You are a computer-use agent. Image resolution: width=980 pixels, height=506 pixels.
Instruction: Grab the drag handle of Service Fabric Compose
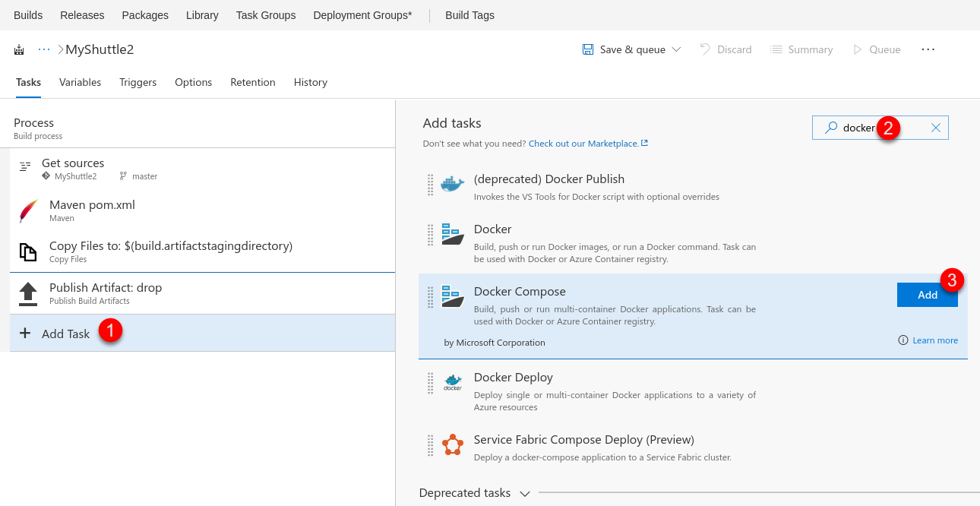tap(430, 445)
